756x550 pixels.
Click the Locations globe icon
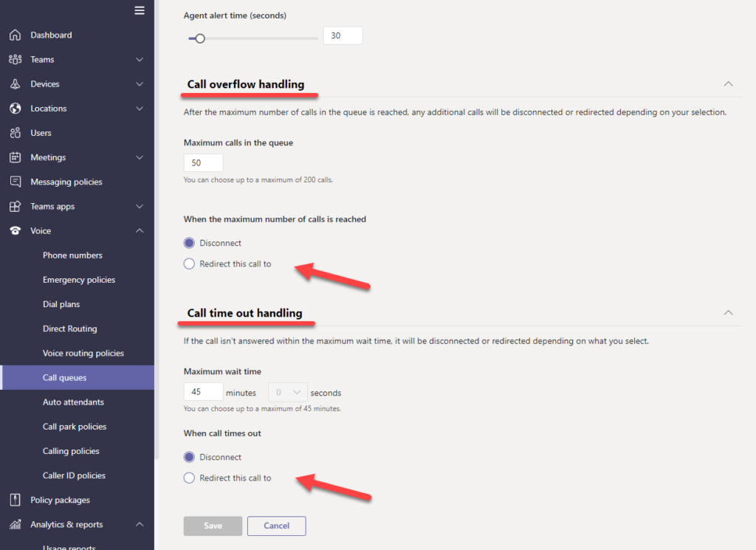(x=16, y=108)
